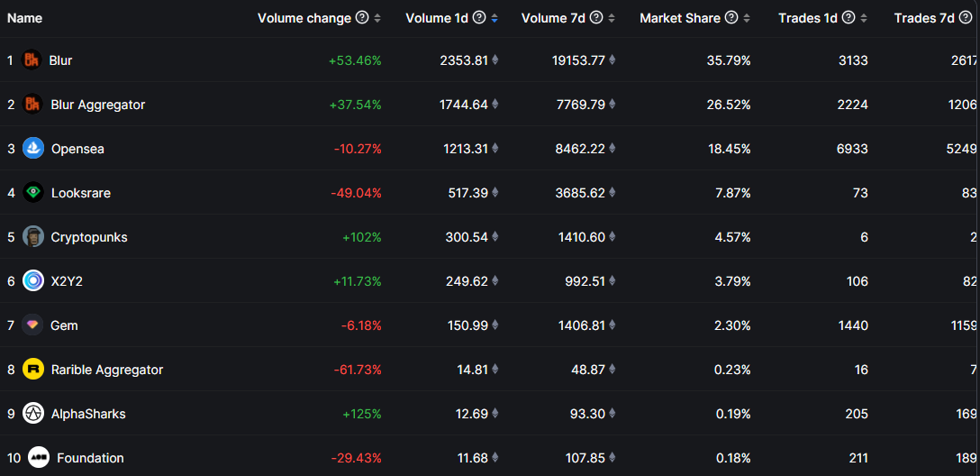Screen dimensions: 980x476
Task: Sort table by Volume change arrows
Action: (x=377, y=18)
